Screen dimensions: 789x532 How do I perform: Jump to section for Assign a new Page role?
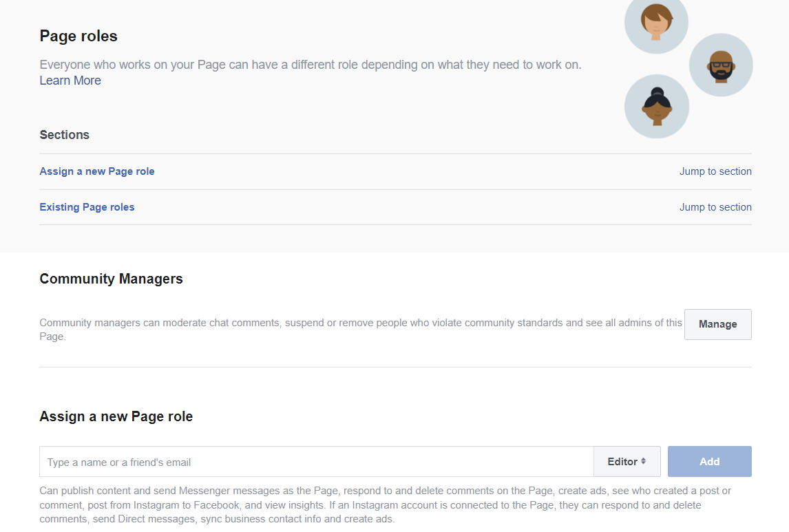[x=715, y=171]
